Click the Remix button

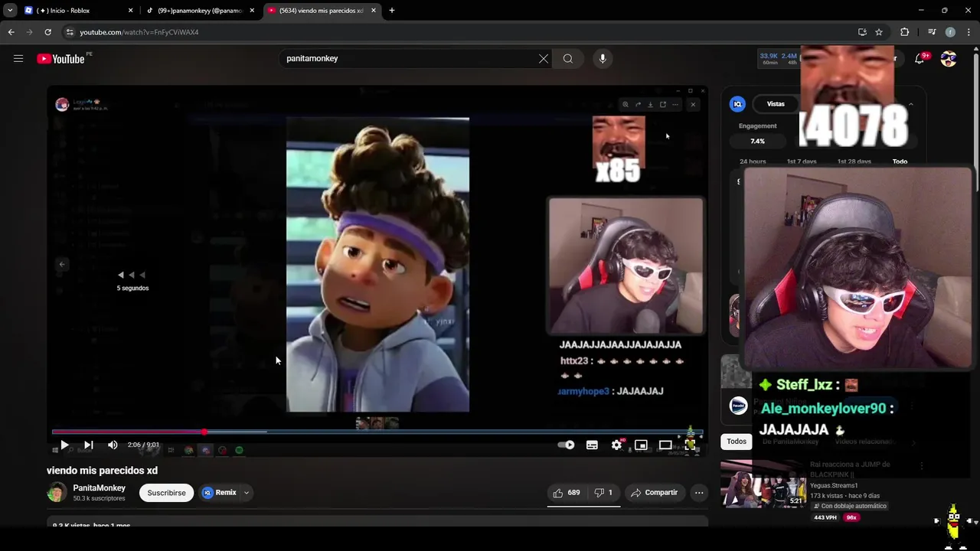[219, 493]
